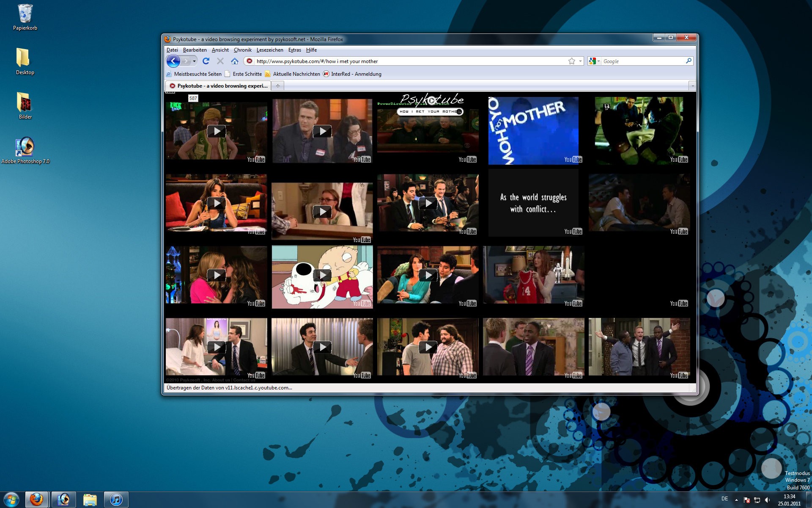
Task: Stop loading the page with the X icon
Action: click(220, 61)
